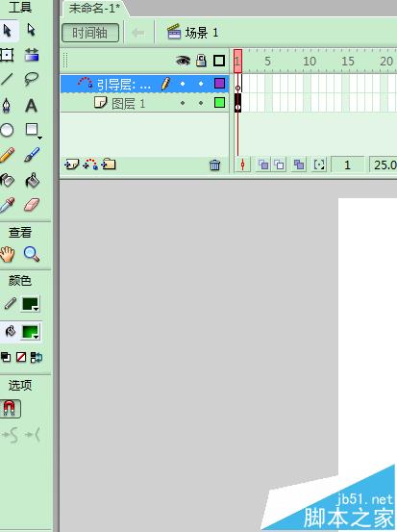Insert a layer folder
This screenshot has width=397, height=532.
pyautogui.click(x=109, y=165)
